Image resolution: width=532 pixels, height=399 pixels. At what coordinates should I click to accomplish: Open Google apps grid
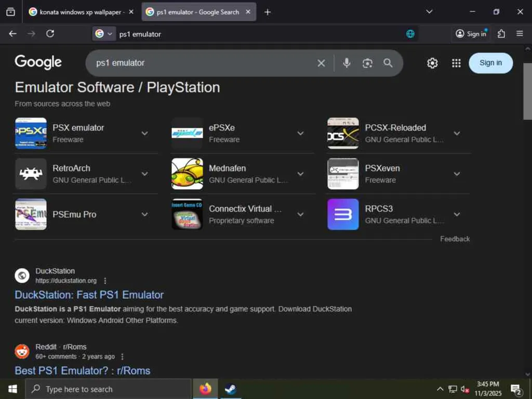pyautogui.click(x=456, y=63)
